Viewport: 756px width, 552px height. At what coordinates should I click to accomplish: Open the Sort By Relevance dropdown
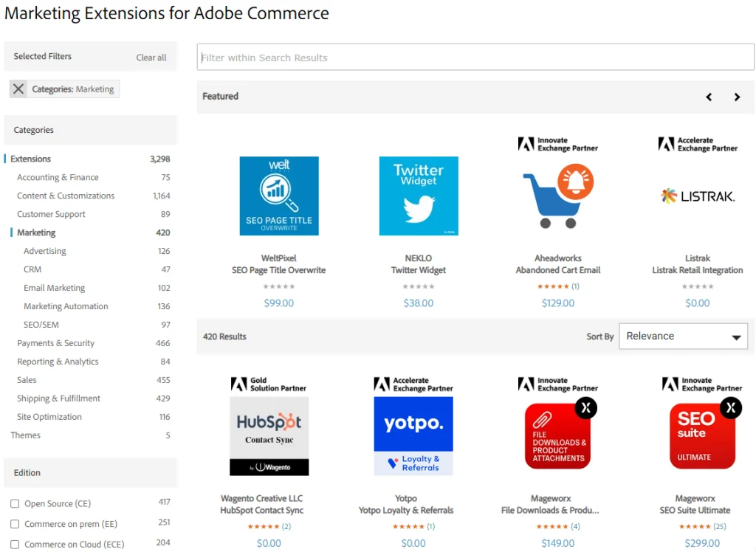(x=683, y=337)
